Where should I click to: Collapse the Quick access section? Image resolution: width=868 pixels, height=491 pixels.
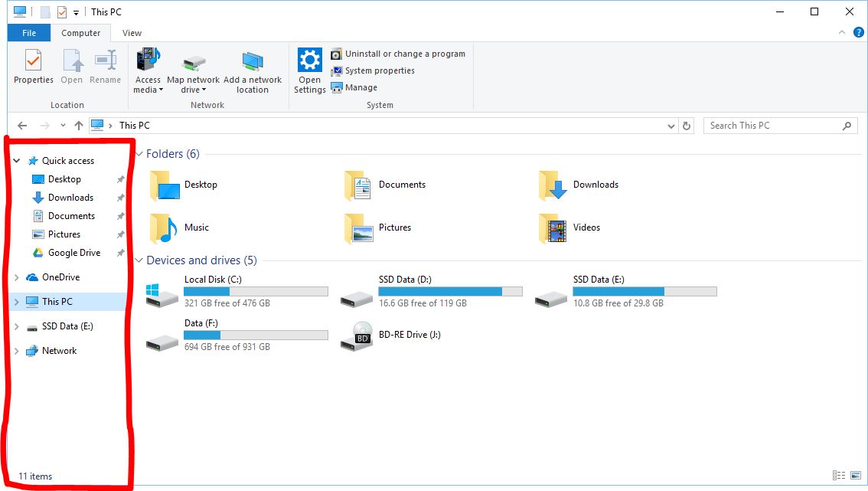15,160
